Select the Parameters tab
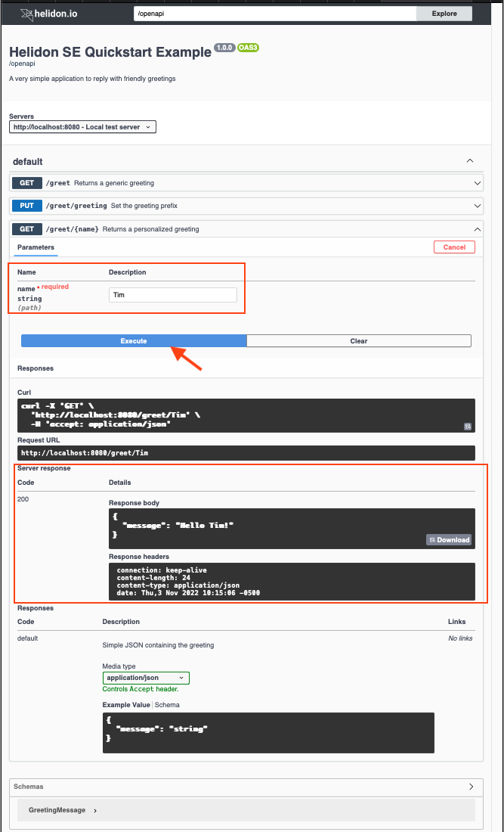This screenshot has width=504, height=832. (x=36, y=247)
